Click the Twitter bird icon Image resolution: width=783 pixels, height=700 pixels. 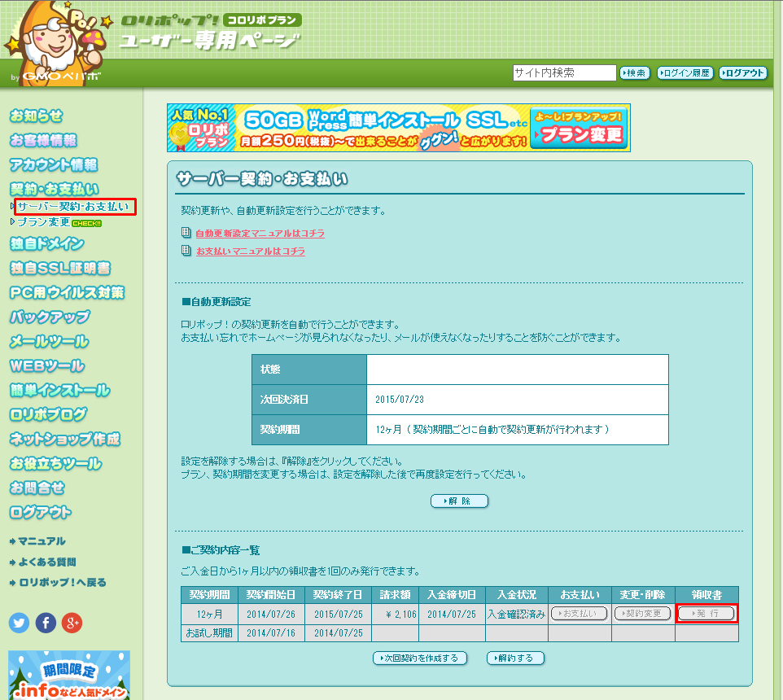20,623
